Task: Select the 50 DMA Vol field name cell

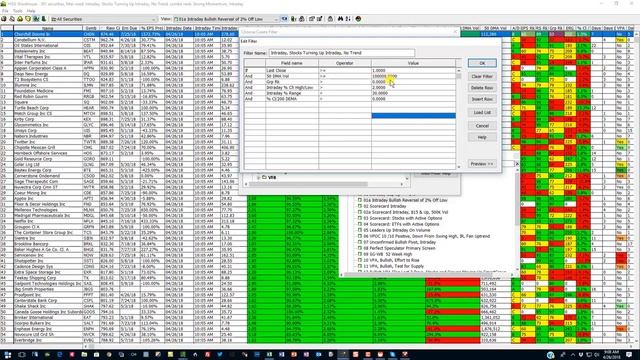Action: [292, 76]
